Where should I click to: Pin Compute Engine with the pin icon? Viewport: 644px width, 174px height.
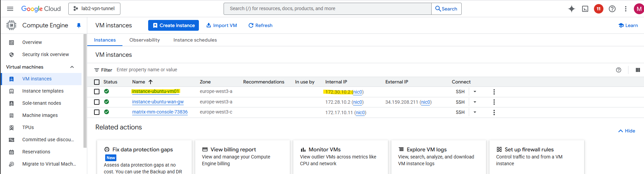point(79,25)
